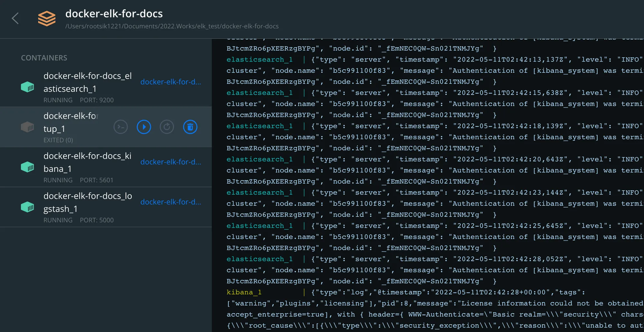Click the yellow kibana_1 log prefix
Image resolution: width=644 pixels, height=332 pixels.
[x=244, y=292]
